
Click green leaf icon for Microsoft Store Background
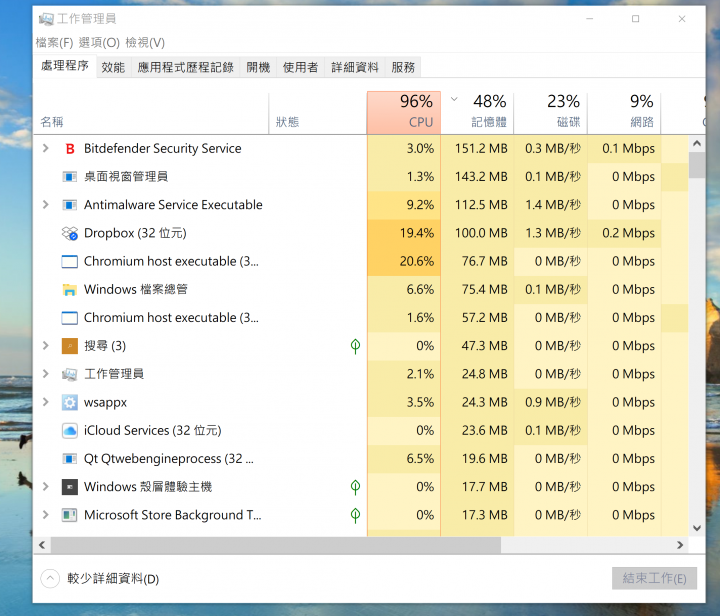[355, 515]
